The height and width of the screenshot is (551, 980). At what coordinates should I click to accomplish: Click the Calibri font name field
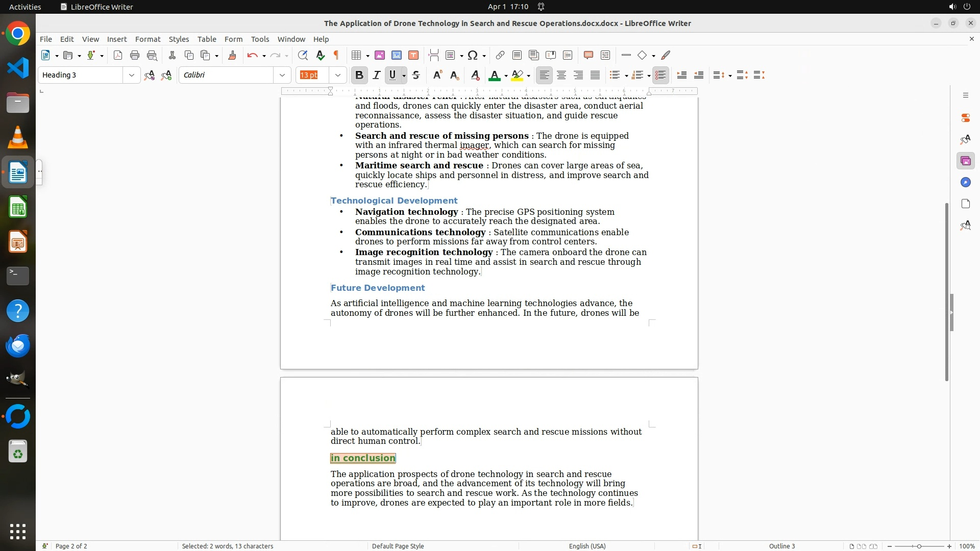[227, 75]
